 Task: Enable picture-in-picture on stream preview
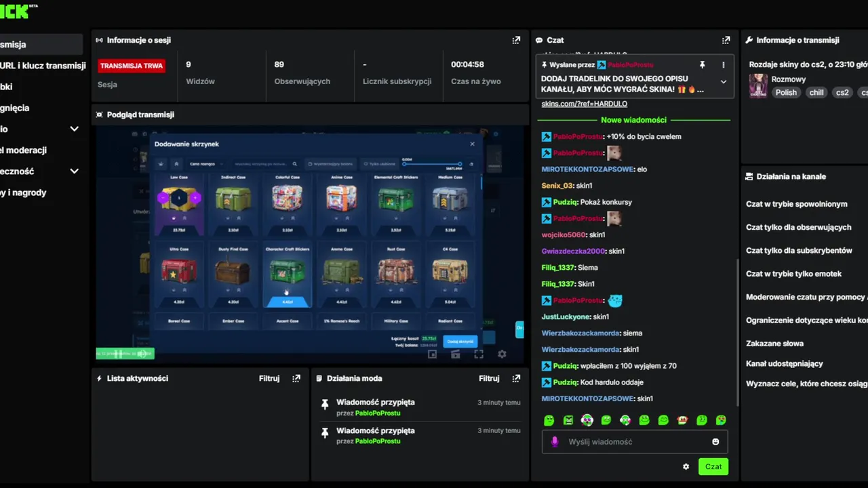click(x=432, y=354)
